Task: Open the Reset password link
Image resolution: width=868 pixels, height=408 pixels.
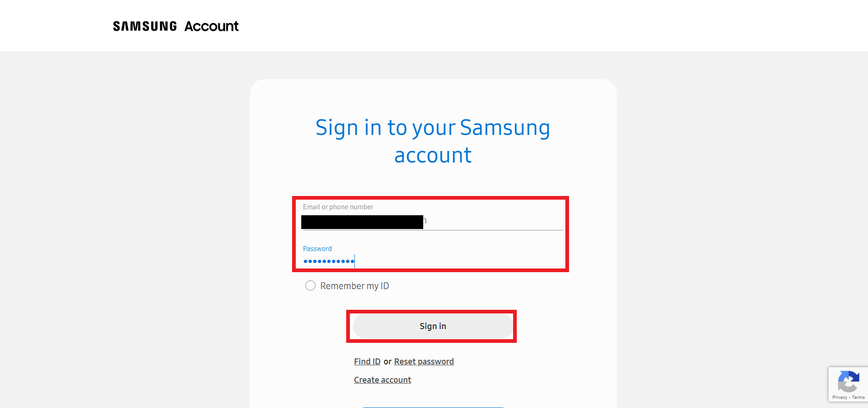Action: tap(423, 361)
